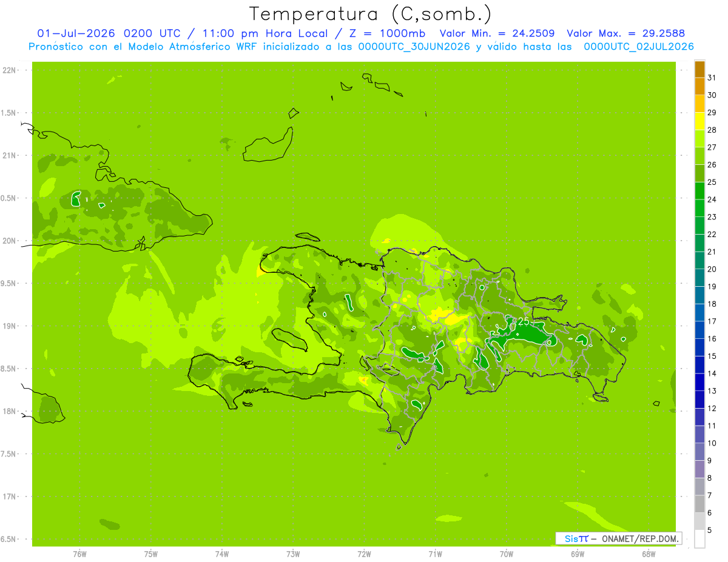Viewport: 728px width, 562px height.
Task: Click the "20N" latitude axis label
Action: tap(9, 241)
